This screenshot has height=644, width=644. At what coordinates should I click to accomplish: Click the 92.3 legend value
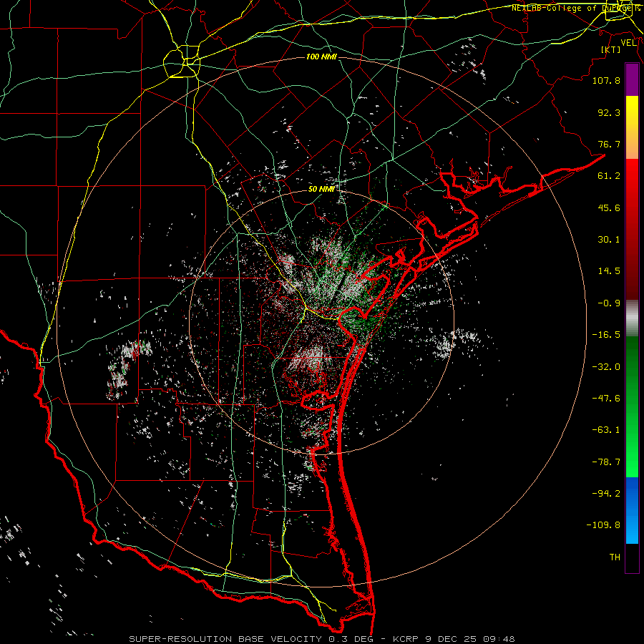point(609,112)
